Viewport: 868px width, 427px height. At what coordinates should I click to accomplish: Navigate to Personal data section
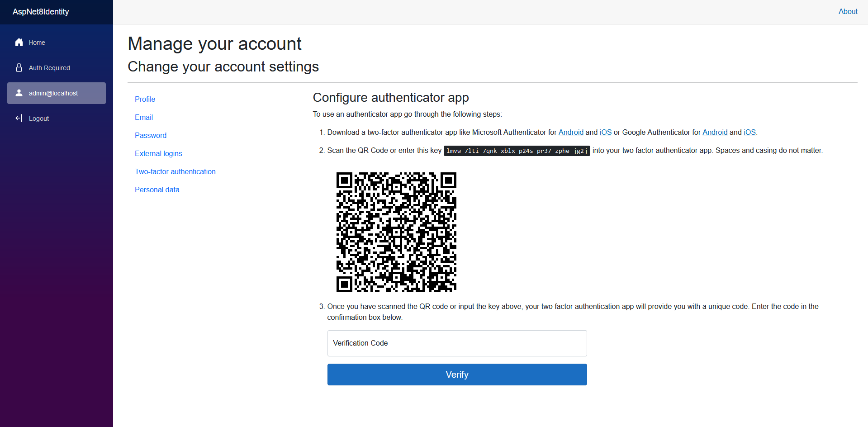157,190
